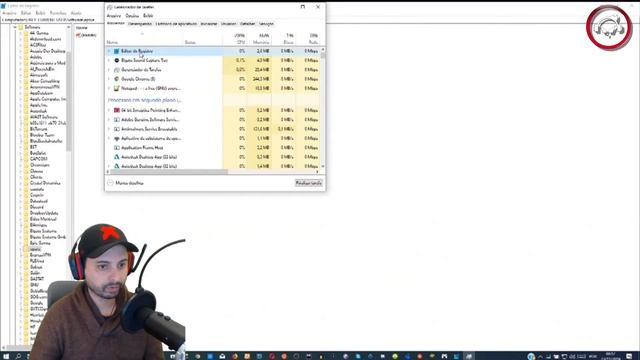The height and width of the screenshot is (360, 640).
Task: Click Menos detalhes link
Action: click(129, 183)
